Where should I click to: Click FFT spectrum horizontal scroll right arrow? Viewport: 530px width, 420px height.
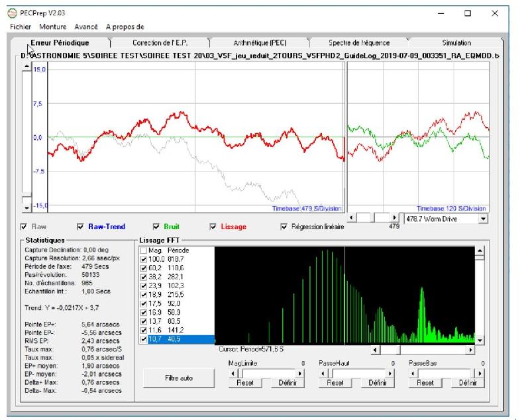pos(470,350)
